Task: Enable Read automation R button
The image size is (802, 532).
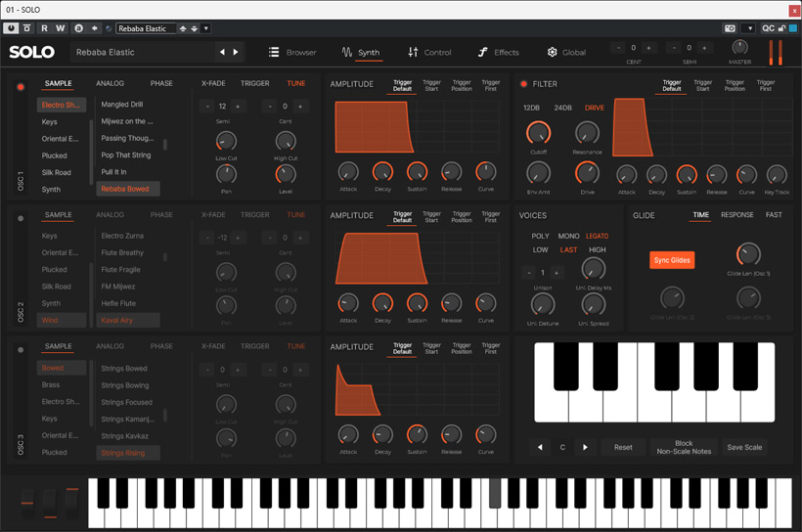Action: pyautogui.click(x=44, y=28)
